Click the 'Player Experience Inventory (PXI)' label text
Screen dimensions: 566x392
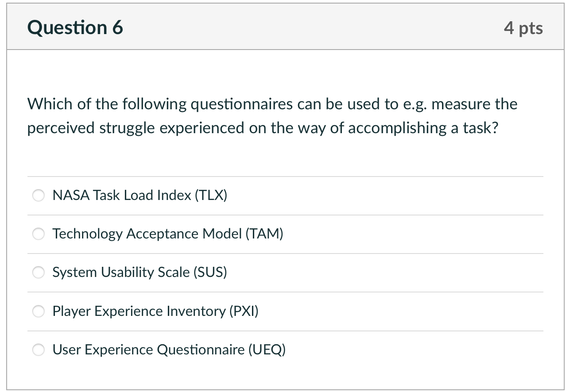(x=155, y=311)
